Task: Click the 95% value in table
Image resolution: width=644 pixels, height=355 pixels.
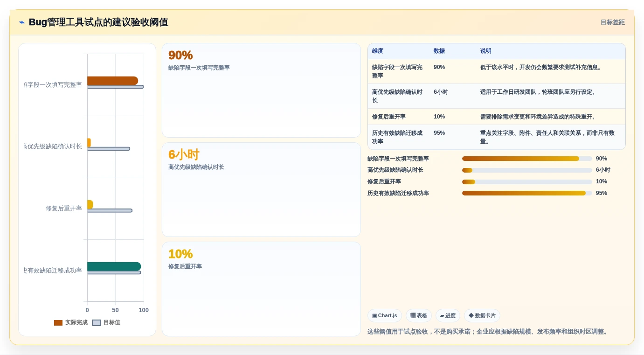Action: coord(439,133)
